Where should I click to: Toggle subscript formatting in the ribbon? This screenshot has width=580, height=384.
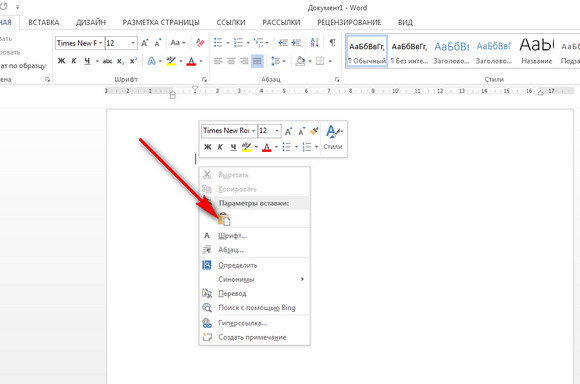pyautogui.click(x=120, y=61)
